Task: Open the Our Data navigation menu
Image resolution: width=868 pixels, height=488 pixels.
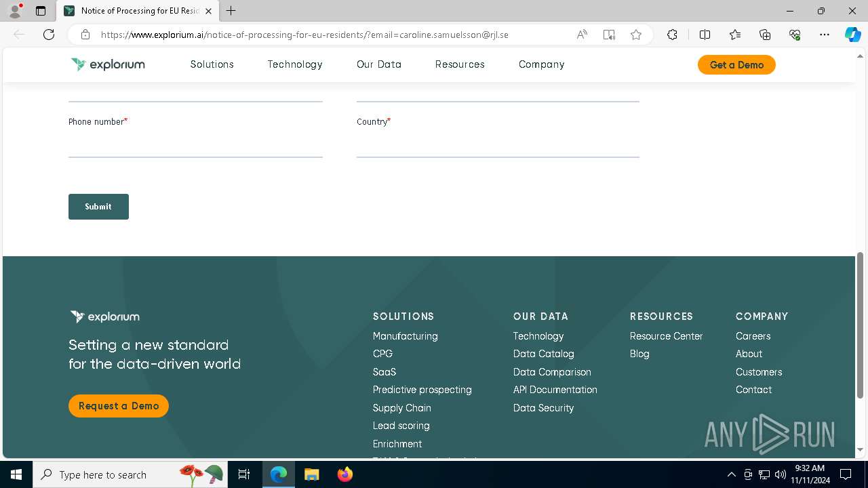Action: point(379,64)
